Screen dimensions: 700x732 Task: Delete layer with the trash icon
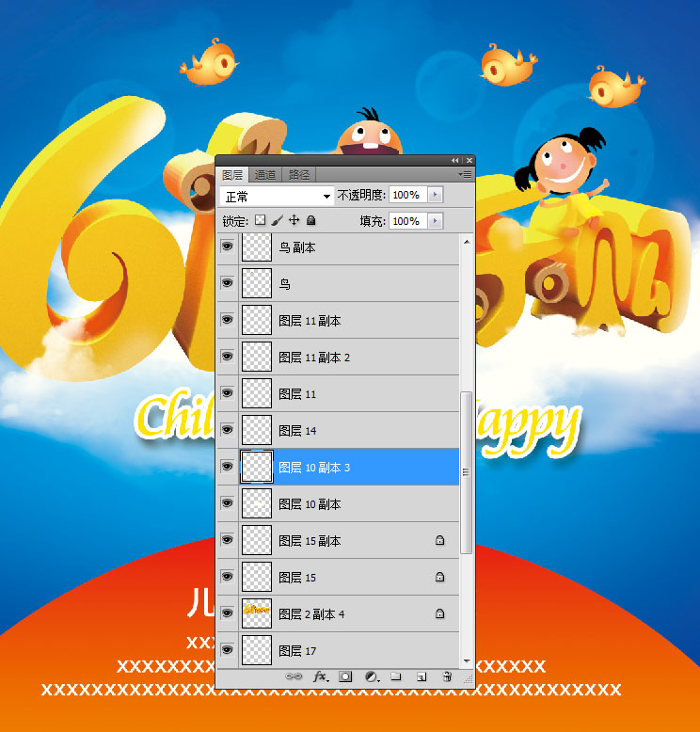447,676
